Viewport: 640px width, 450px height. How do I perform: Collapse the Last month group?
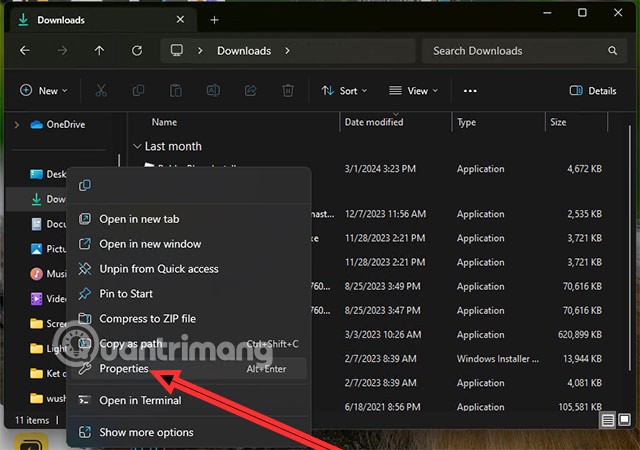(138, 146)
